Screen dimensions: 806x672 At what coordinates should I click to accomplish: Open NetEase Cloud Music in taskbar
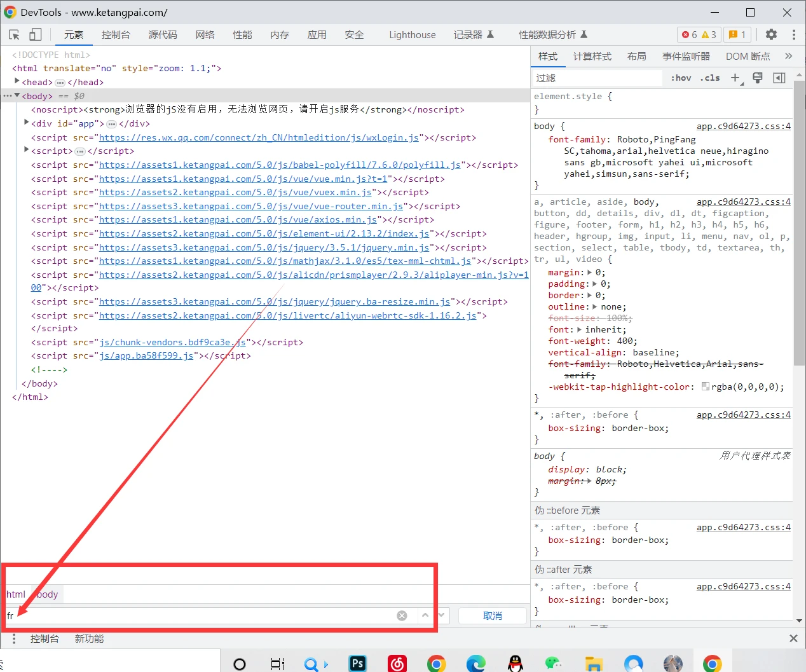397,663
